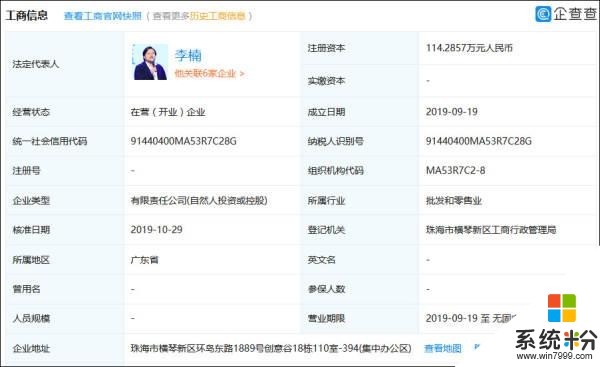Viewport: 600px width, 367px height.
Task: Click the 统一社会信用代码 label cell
Action: [65, 141]
